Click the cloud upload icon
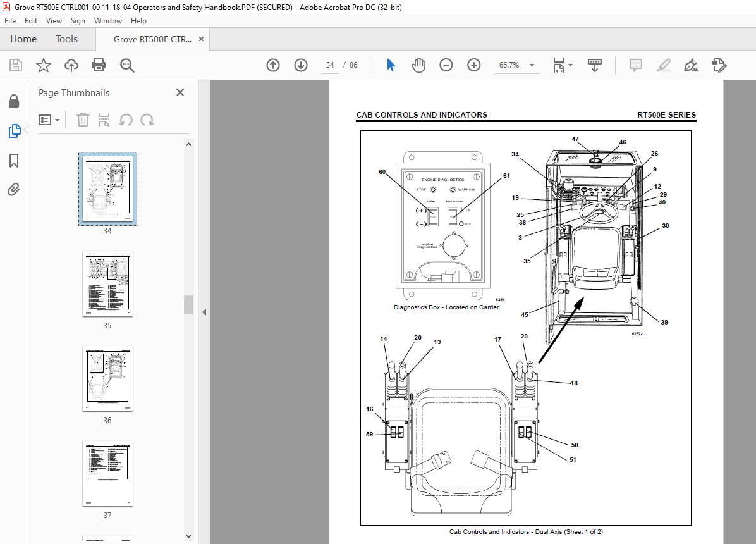The height and width of the screenshot is (544, 756). 71,65
